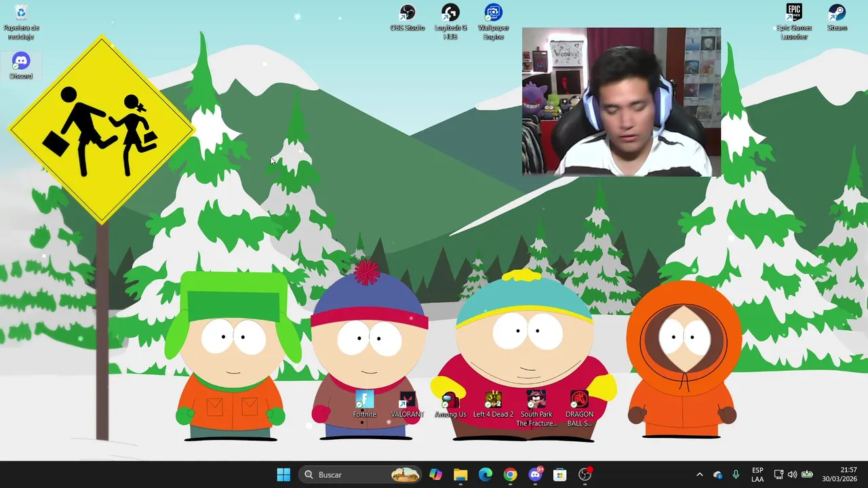
Task: Select the Among Us desktop shortcut
Action: 450,405
